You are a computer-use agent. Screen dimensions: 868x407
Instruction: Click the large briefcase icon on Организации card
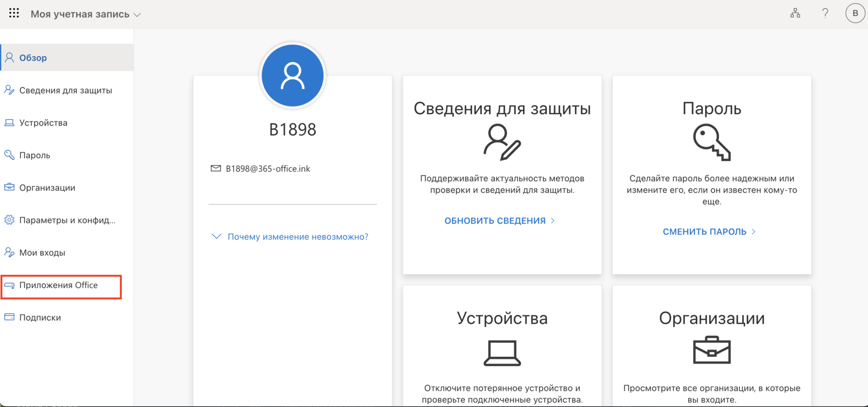click(x=711, y=350)
